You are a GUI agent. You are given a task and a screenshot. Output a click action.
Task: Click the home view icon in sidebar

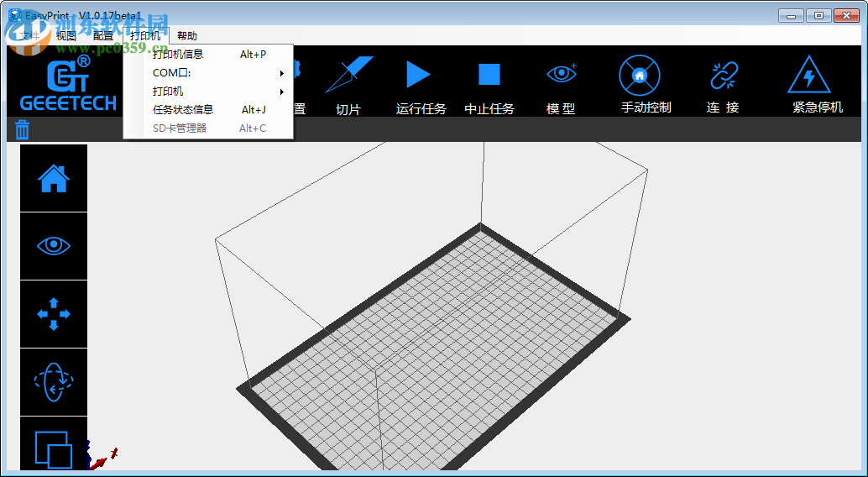click(x=54, y=178)
